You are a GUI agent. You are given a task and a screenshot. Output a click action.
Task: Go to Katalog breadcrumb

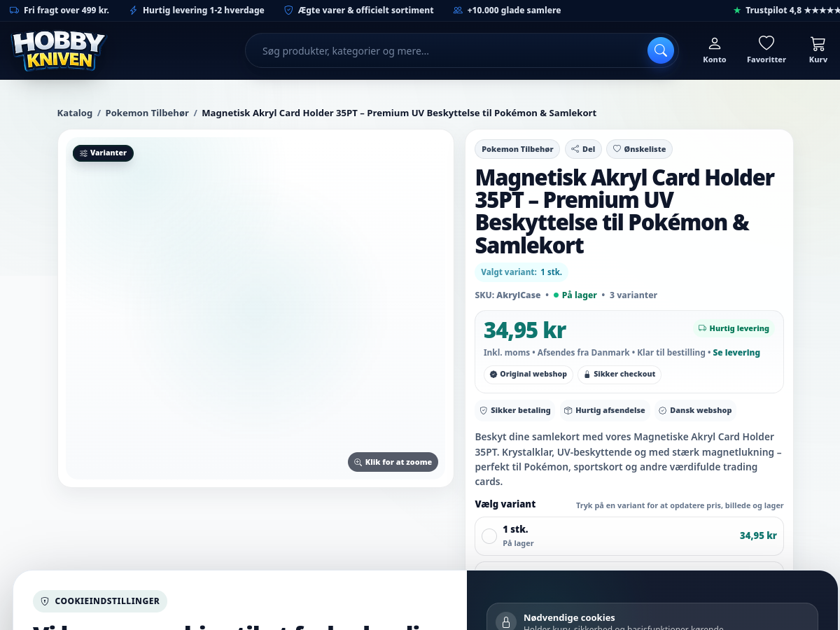tap(75, 113)
